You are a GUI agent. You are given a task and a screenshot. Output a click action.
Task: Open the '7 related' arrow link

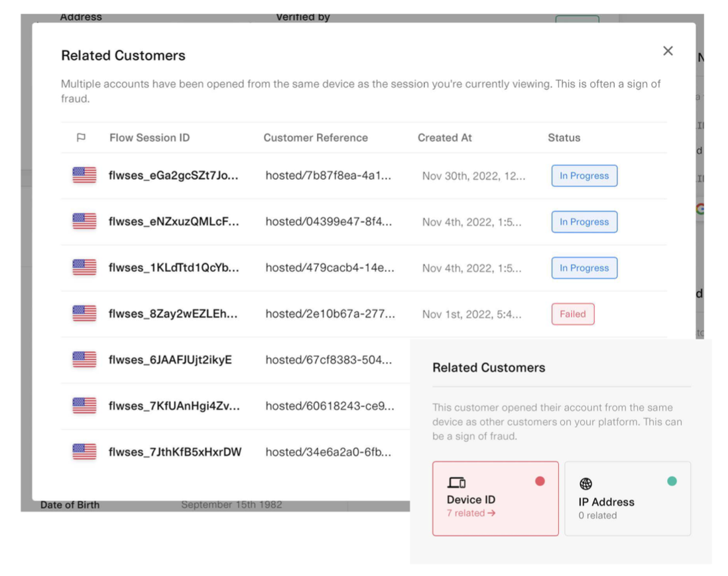pos(471,513)
